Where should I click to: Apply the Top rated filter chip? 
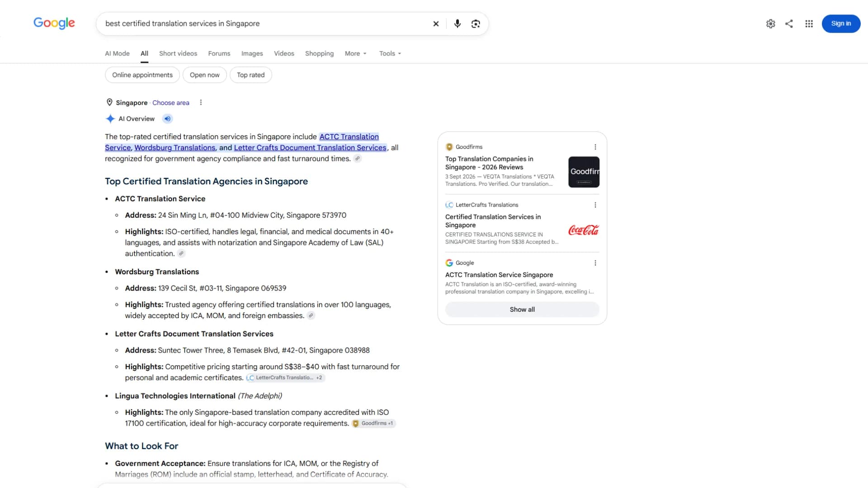[x=250, y=75]
